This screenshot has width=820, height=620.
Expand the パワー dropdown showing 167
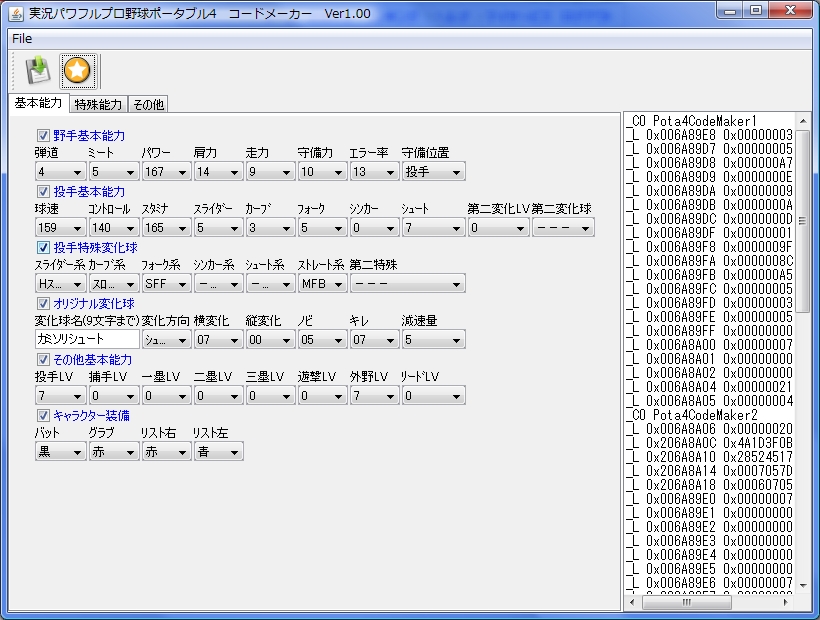[165, 171]
